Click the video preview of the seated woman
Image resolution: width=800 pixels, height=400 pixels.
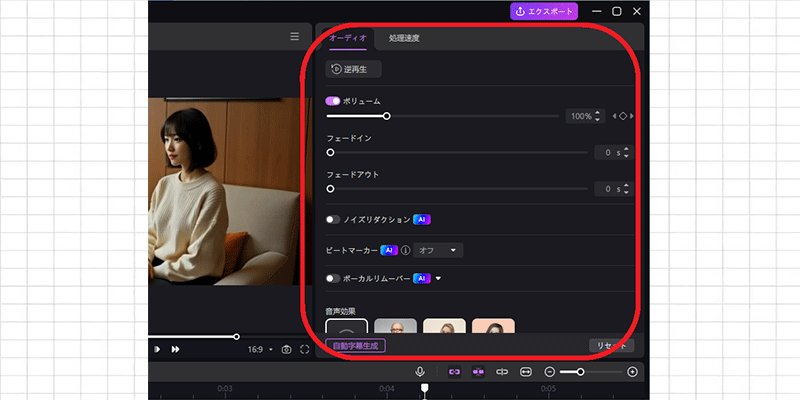pos(231,191)
